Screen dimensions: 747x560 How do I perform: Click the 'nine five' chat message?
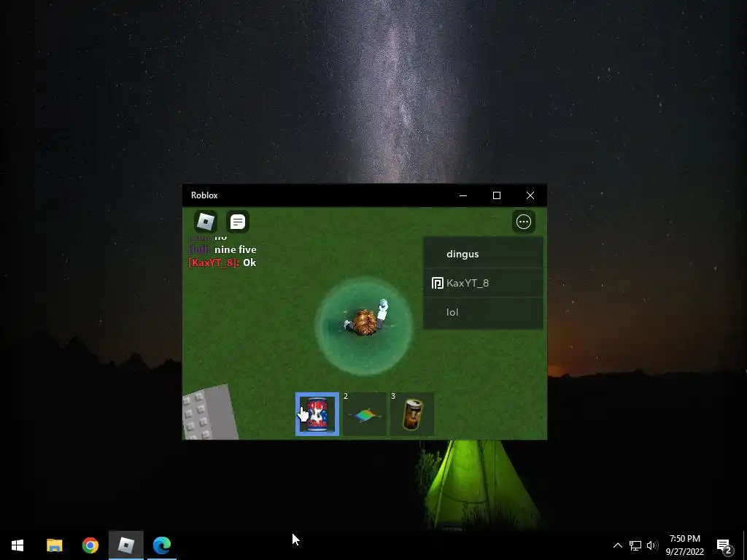pos(236,249)
